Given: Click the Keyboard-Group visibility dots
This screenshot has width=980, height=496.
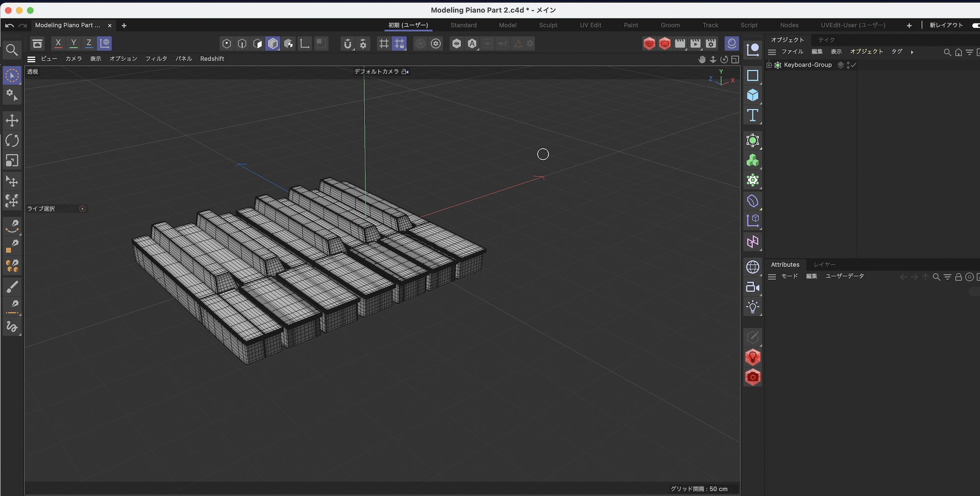Looking at the screenshot, I should [848, 65].
